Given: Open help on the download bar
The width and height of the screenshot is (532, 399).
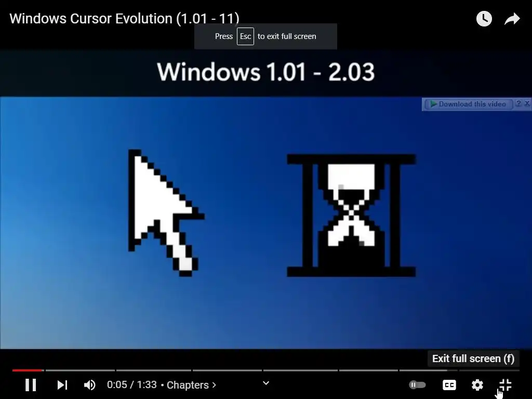Looking at the screenshot, I should tap(518, 103).
